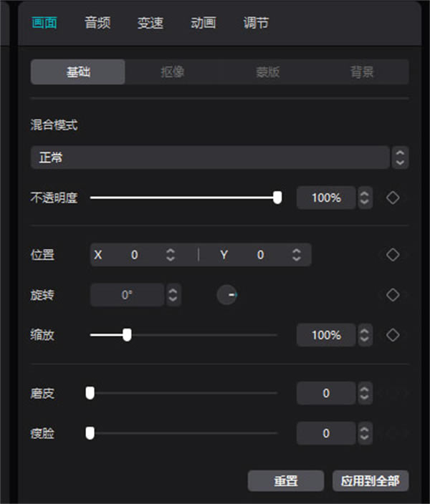This screenshot has width=430, height=504.
Task: Click the Y position stepper arrows
Action: (x=296, y=255)
